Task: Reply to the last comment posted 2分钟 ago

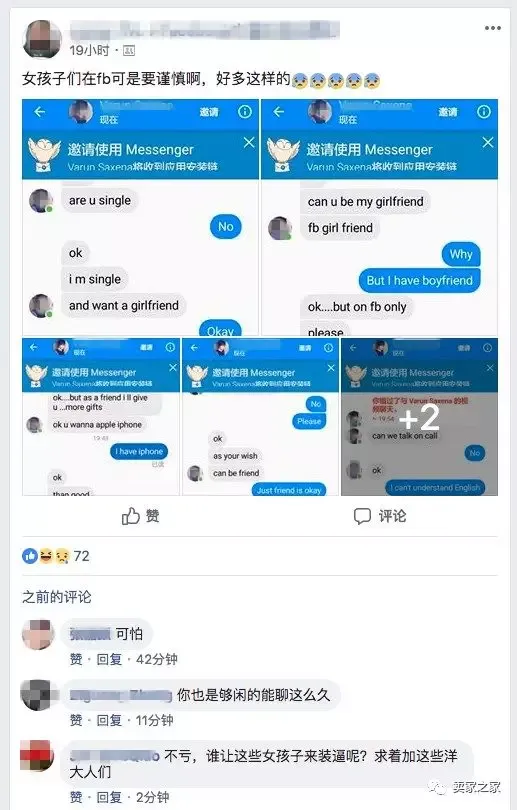Action: point(109,797)
